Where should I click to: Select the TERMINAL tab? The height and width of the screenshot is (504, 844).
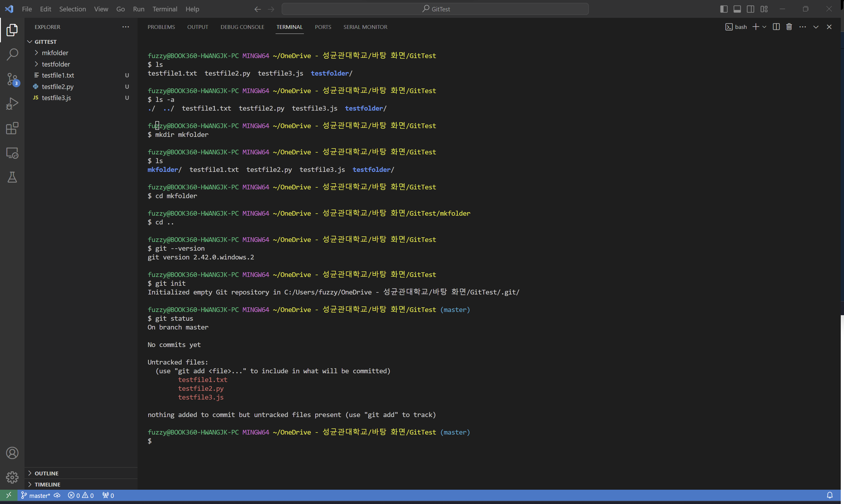289,27
